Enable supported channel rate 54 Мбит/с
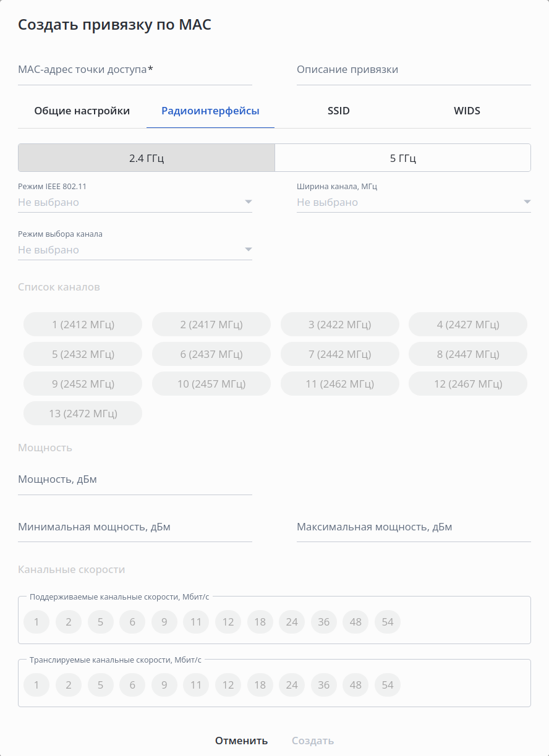 point(388,622)
